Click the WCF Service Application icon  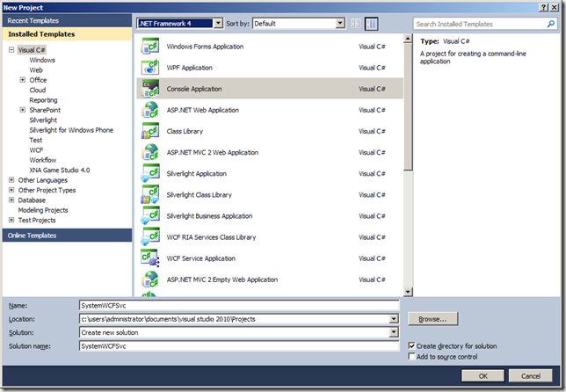[150, 258]
